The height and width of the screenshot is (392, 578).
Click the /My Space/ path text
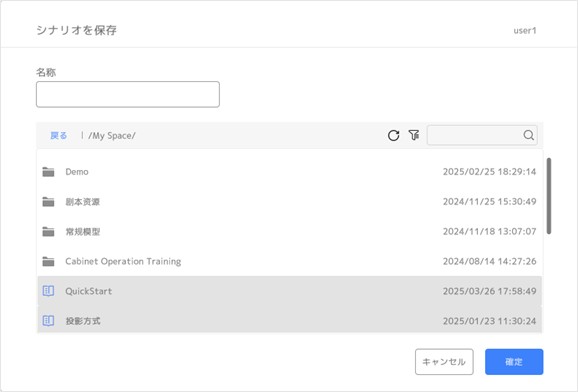(x=112, y=136)
